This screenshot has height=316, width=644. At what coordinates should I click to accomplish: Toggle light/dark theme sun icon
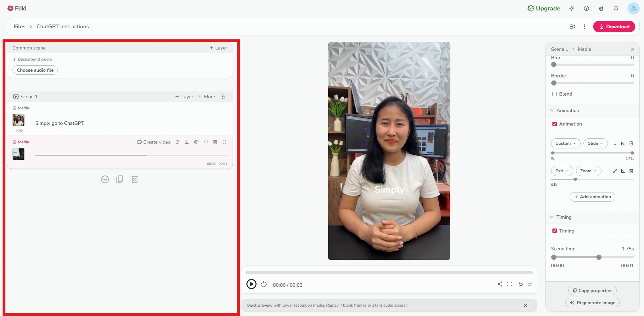572,8
